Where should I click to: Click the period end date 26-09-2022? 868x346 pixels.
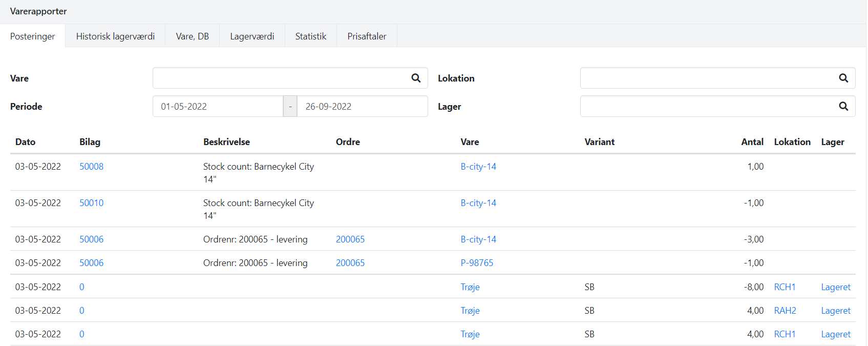(362, 107)
